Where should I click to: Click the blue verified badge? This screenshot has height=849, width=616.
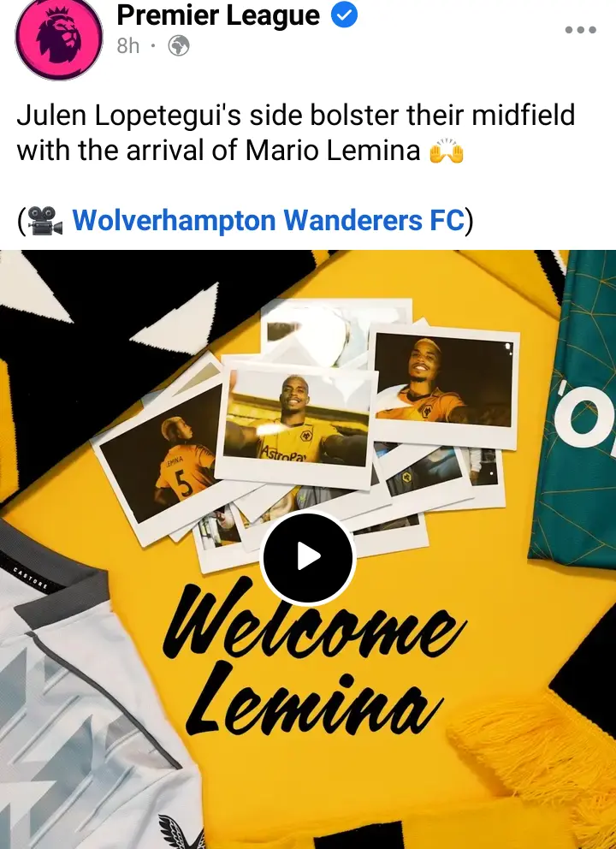(344, 15)
